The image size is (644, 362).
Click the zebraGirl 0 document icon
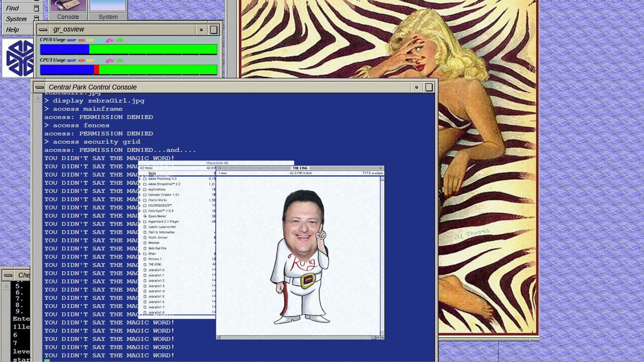[145, 270]
